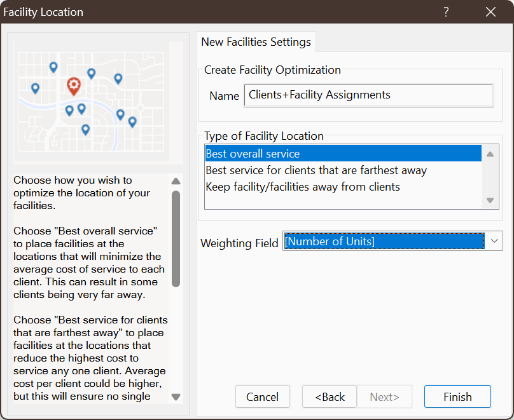Click the Finish button
This screenshot has height=420, width=514.
click(457, 396)
